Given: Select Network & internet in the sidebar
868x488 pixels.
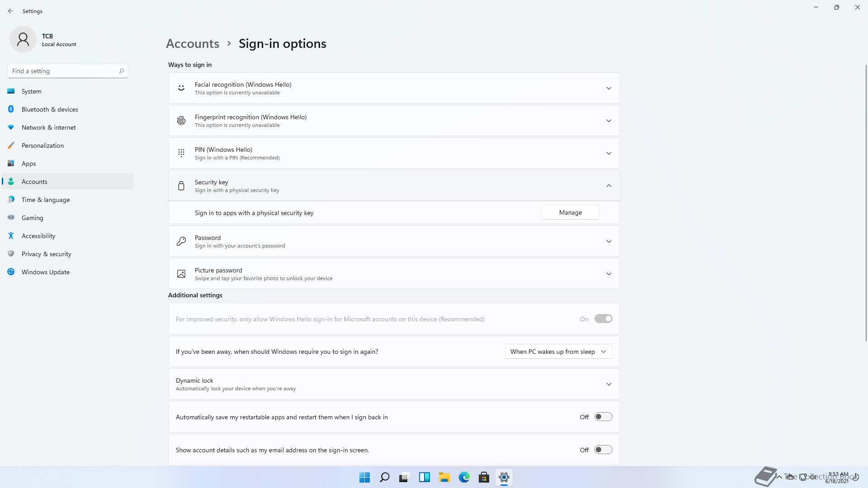Looking at the screenshot, I should (68, 127).
